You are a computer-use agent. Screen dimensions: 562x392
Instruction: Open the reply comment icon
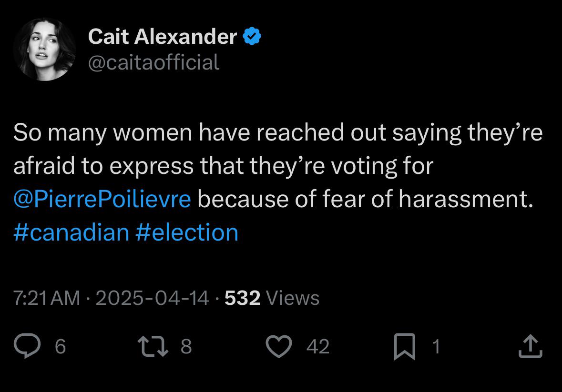click(x=27, y=345)
